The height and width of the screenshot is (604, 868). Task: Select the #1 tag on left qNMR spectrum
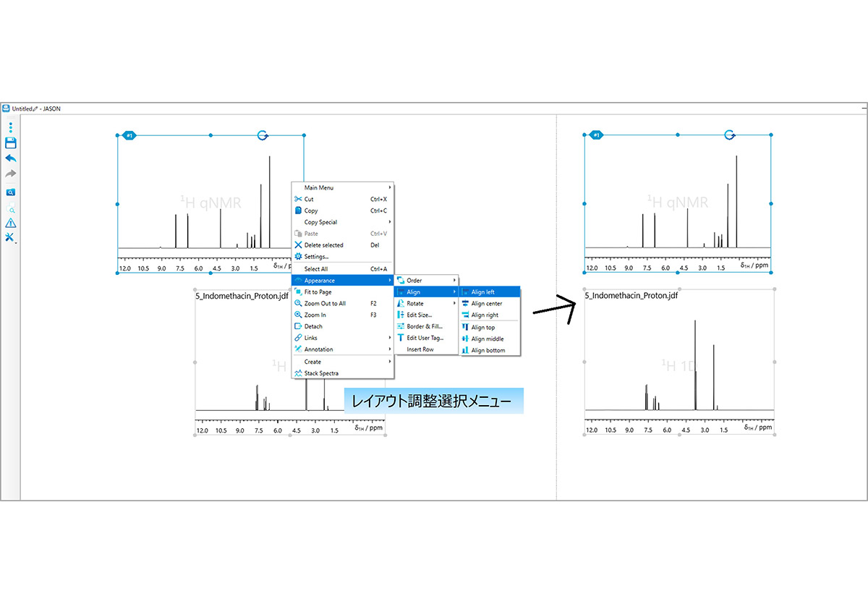129,135
